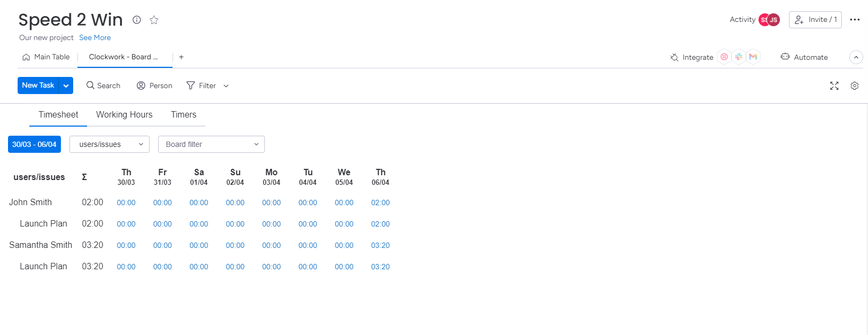Star the Speed 2 Win board
Screen dimensions: 868x335
pos(154,20)
